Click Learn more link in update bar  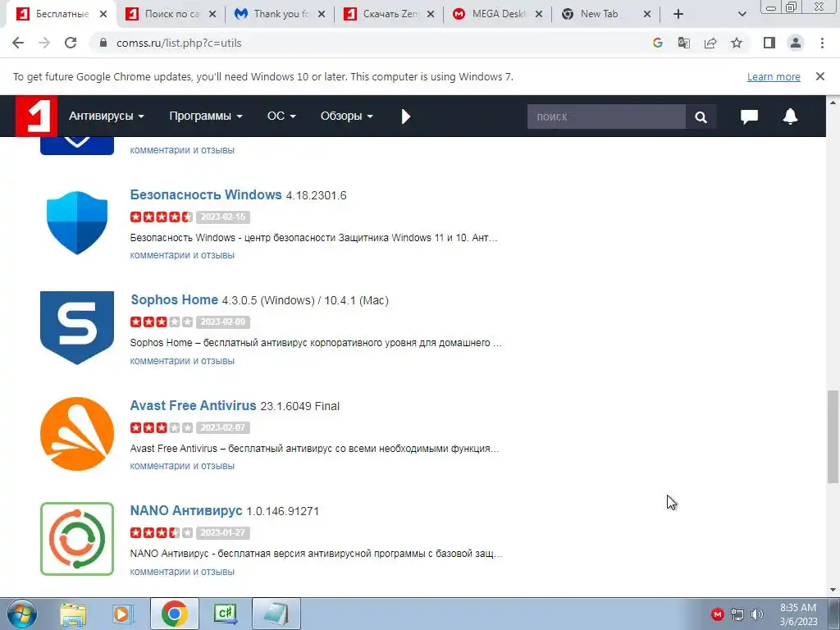774,76
